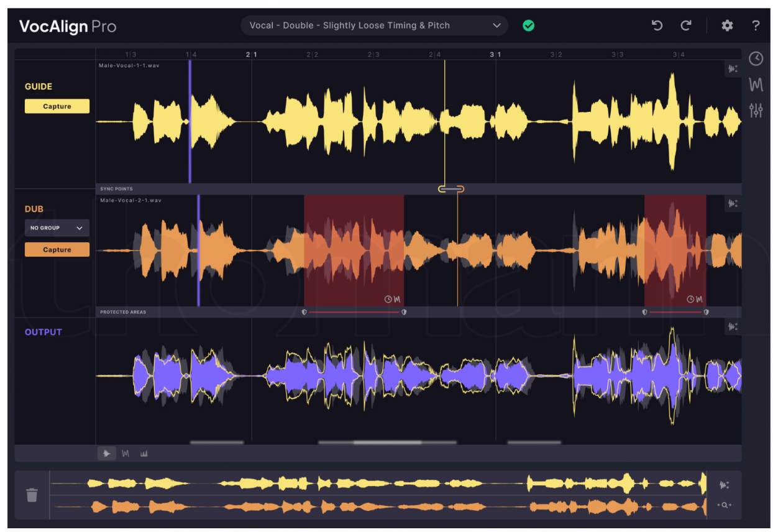Viewport: 773px width, 532px height.
Task: Click the trash icon to delete captured audio
Action: 32,495
